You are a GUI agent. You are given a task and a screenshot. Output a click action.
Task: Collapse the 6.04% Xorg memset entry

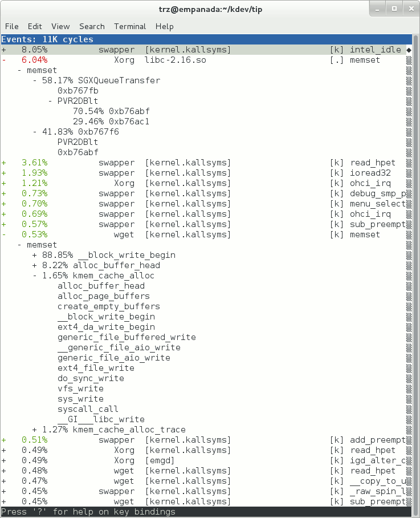3,60
